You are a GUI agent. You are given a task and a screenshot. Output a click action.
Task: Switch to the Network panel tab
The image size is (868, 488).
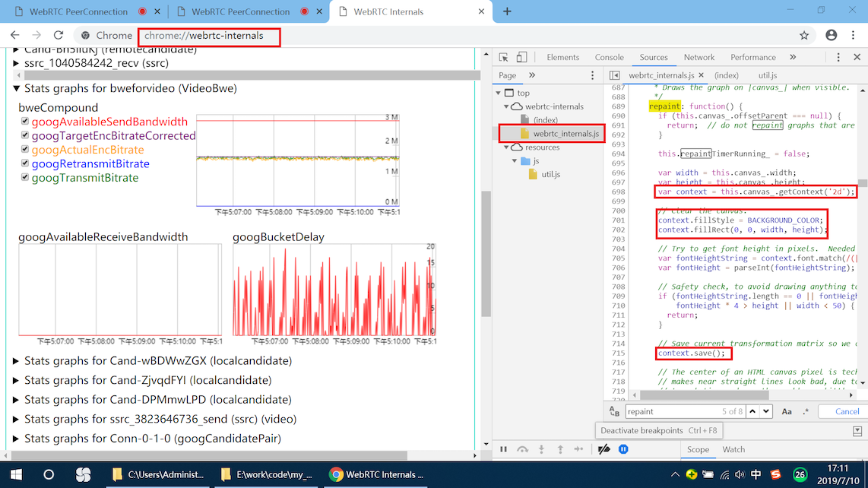click(x=699, y=58)
